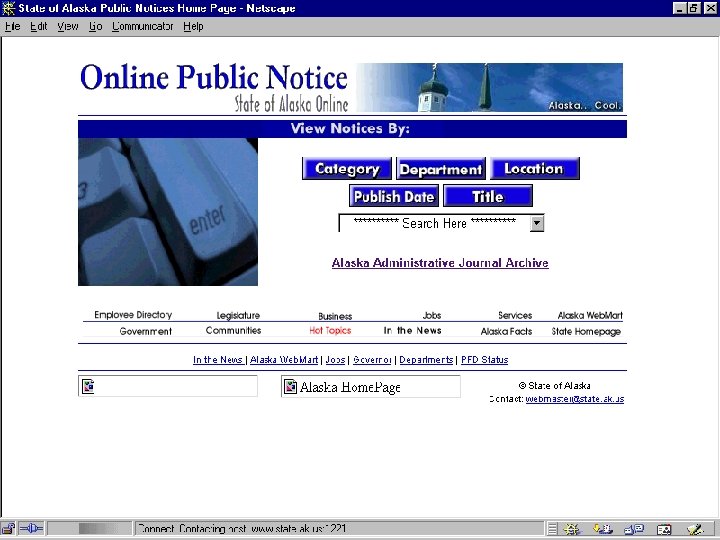Open the Communicator menu
Viewport: 720px width, 540px height.
tap(142, 27)
